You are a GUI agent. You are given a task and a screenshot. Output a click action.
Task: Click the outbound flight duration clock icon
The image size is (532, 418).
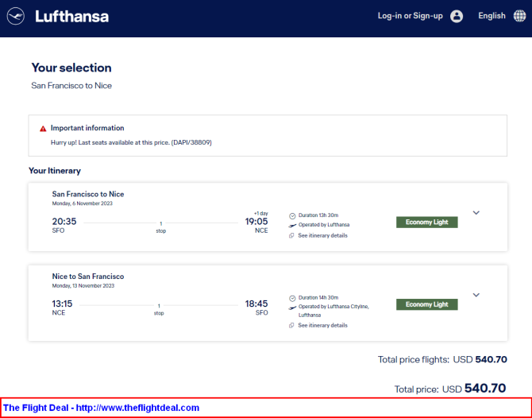pos(292,216)
